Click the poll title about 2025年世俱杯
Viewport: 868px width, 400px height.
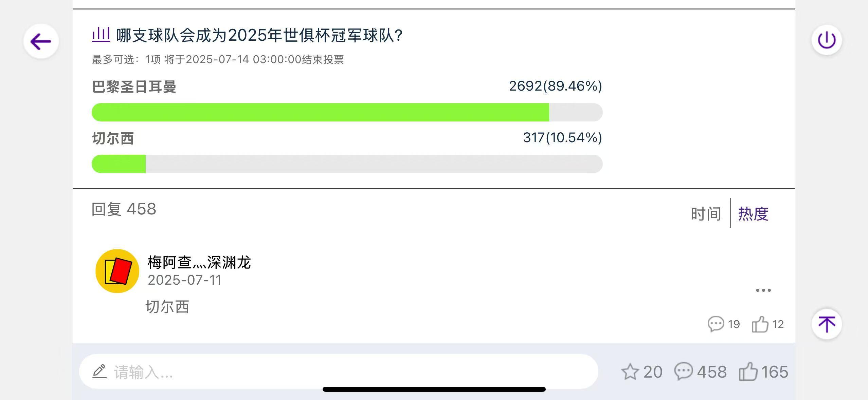(259, 35)
